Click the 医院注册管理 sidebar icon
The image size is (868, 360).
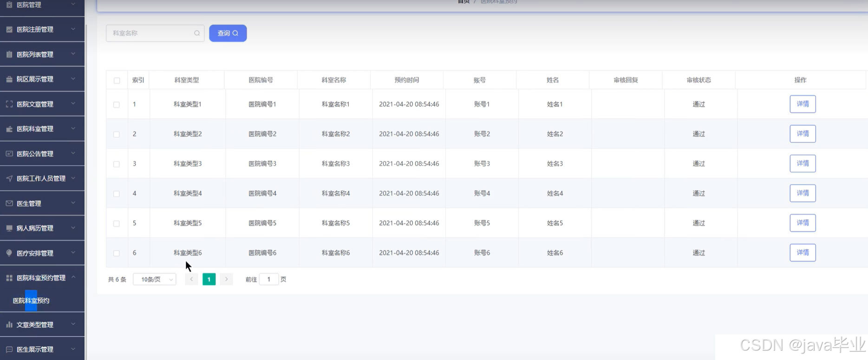coord(9,29)
